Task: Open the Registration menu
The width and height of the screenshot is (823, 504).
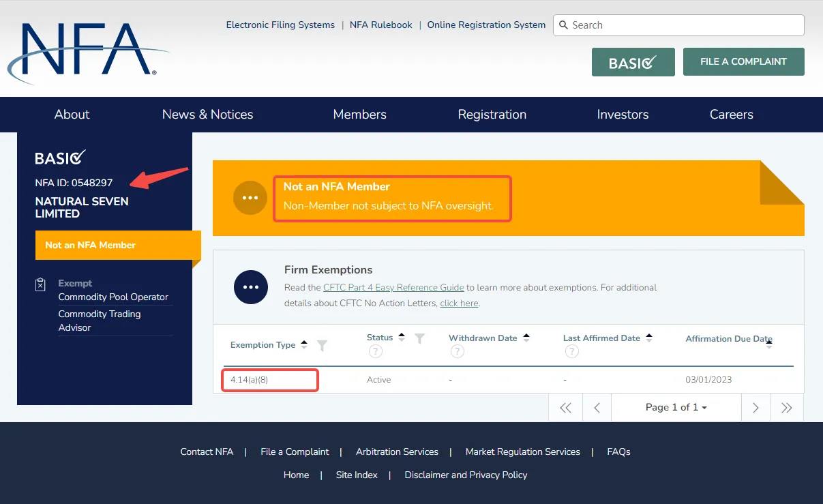Action: [492, 115]
